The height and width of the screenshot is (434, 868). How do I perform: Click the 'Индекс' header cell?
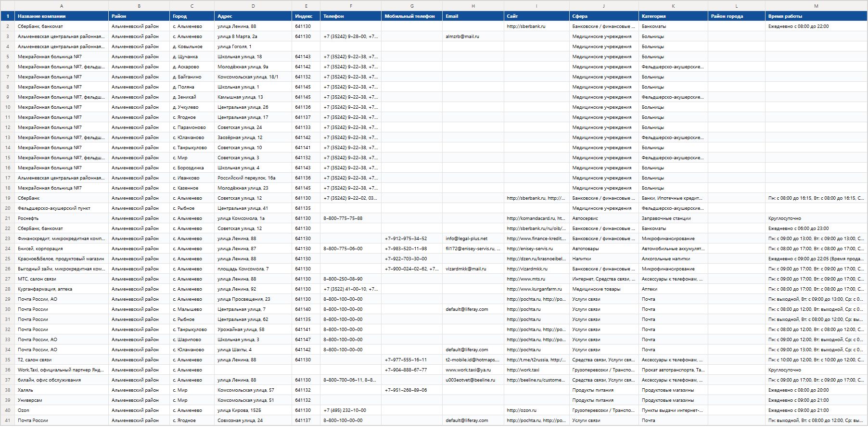306,16
